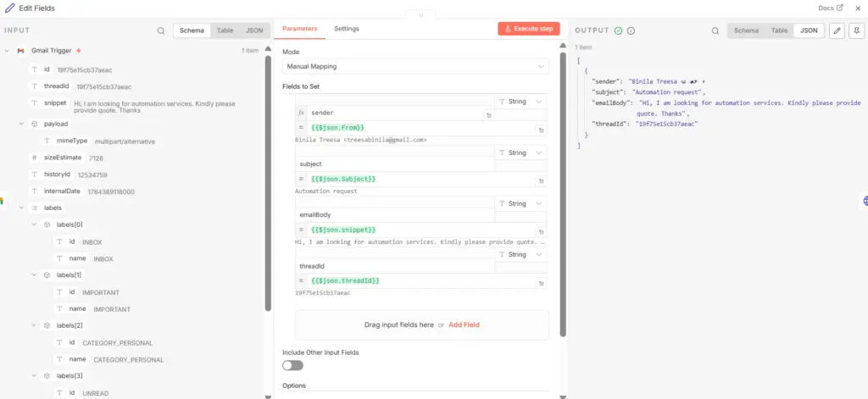Click the Gmail icon beside Gmail Trigger
This screenshot has height=399, width=868.
coord(20,50)
